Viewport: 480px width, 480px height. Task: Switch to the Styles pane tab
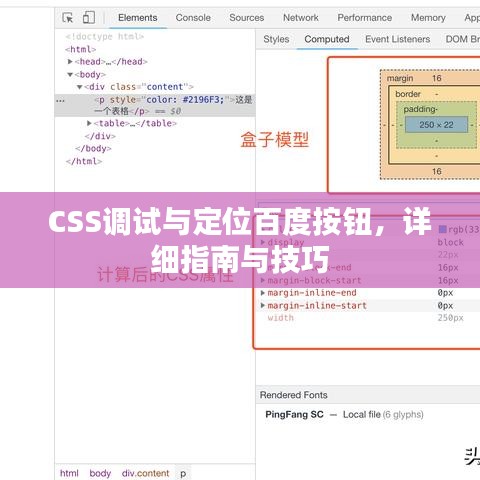click(276, 39)
